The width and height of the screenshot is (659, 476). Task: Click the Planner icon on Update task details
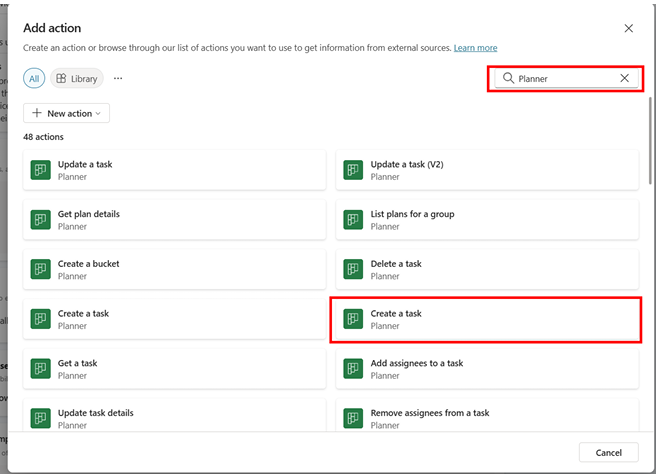click(40, 418)
